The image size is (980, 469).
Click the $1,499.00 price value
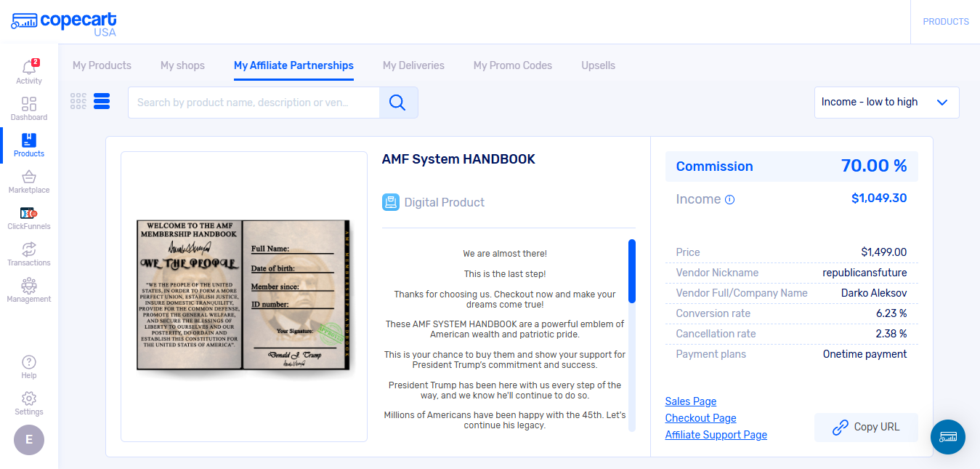(884, 252)
